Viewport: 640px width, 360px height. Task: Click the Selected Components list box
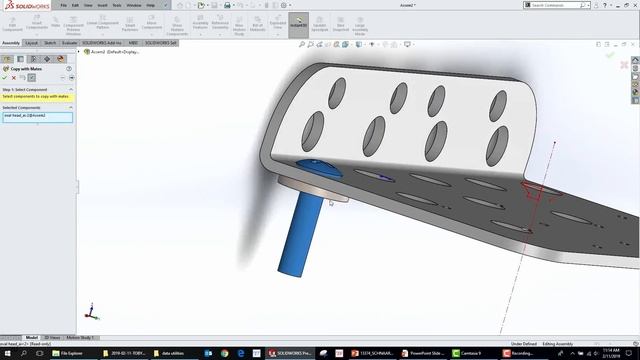38,118
